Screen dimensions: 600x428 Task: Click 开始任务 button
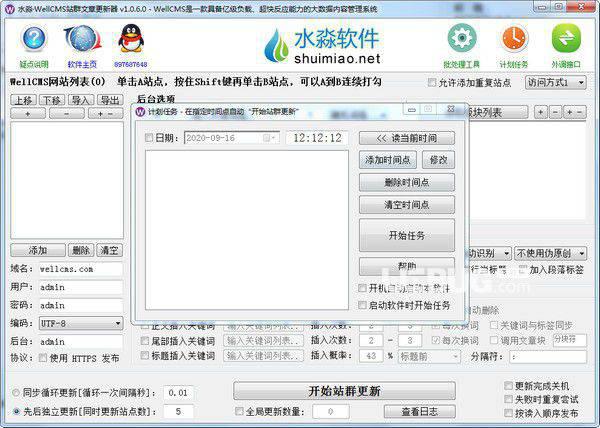click(x=407, y=235)
